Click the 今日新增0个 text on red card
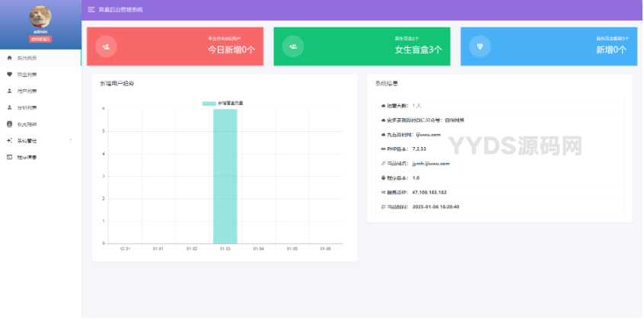644x320 pixels. click(231, 50)
